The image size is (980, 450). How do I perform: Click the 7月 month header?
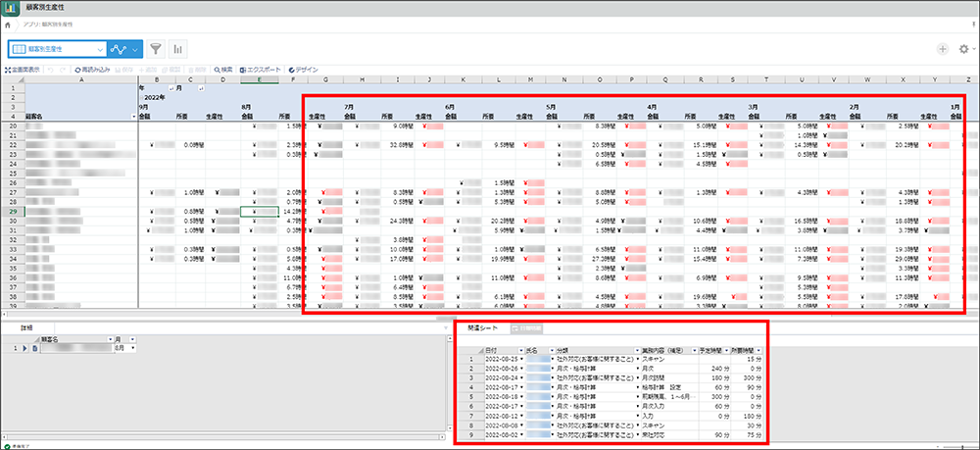tap(350, 107)
